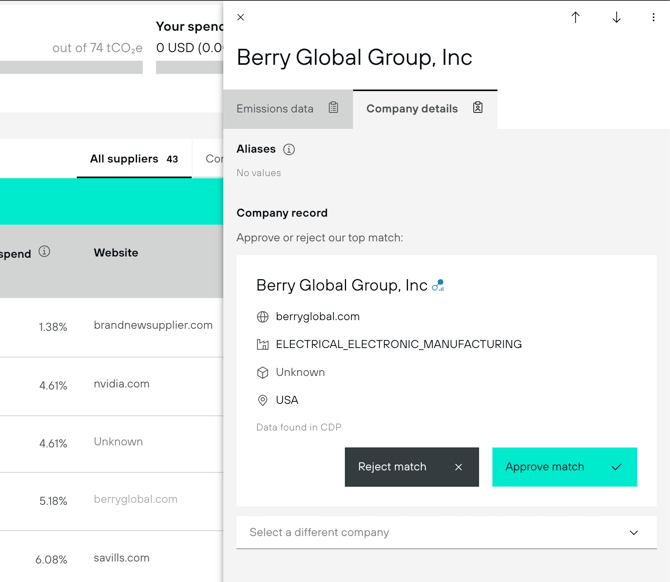Select savills.com in the website column

coord(121,558)
